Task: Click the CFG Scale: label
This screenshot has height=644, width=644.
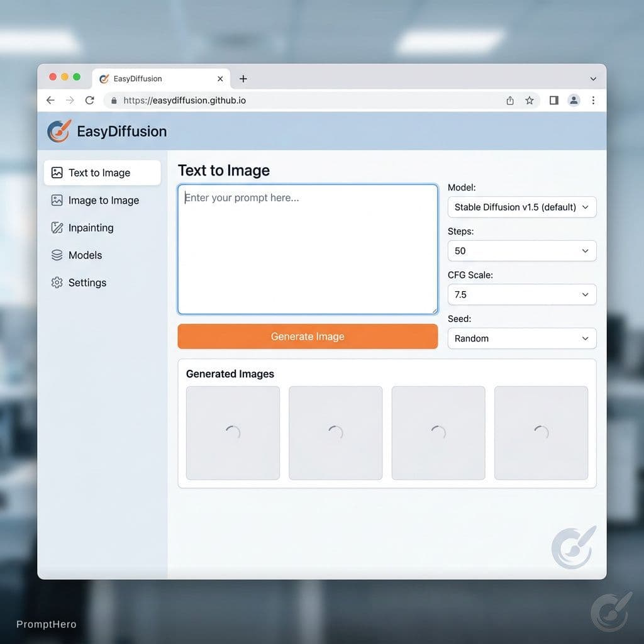Action: coord(470,275)
